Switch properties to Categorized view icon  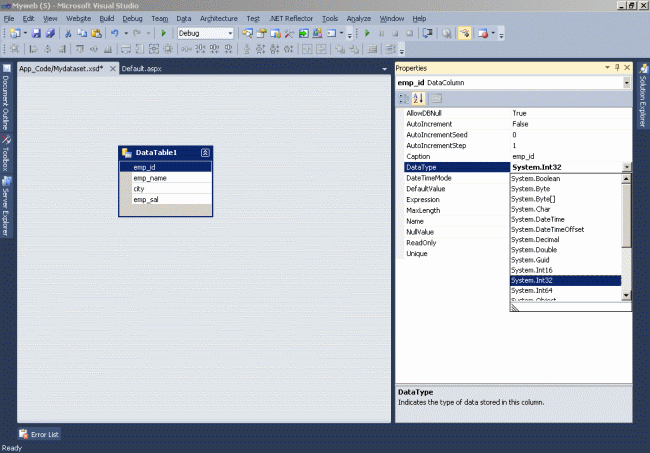point(403,98)
